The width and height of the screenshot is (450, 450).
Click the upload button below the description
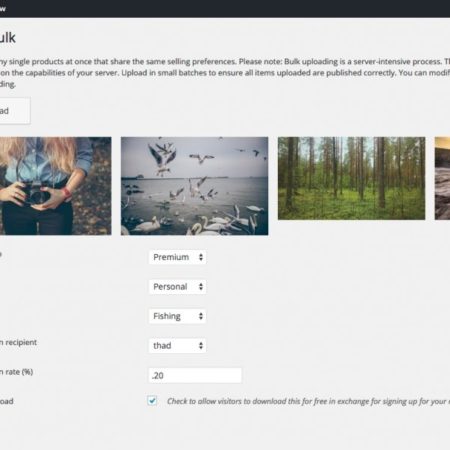coord(15,111)
